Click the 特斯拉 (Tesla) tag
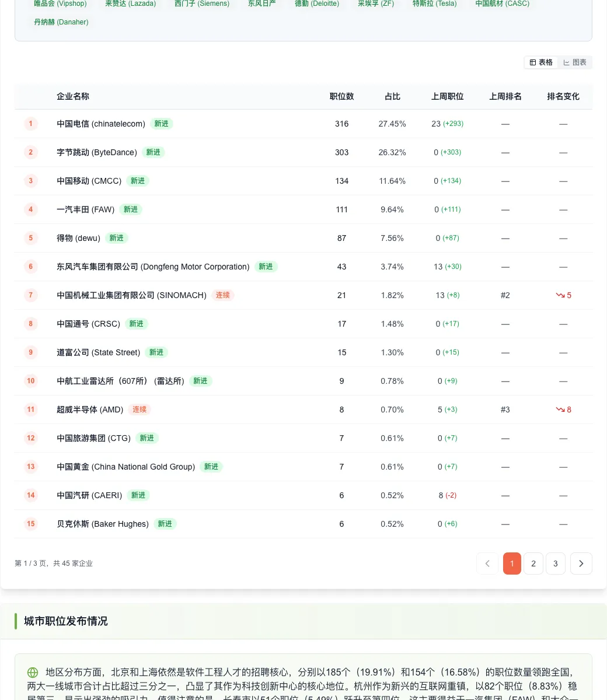Viewport: 607px width, 700px height. pyautogui.click(x=435, y=3)
